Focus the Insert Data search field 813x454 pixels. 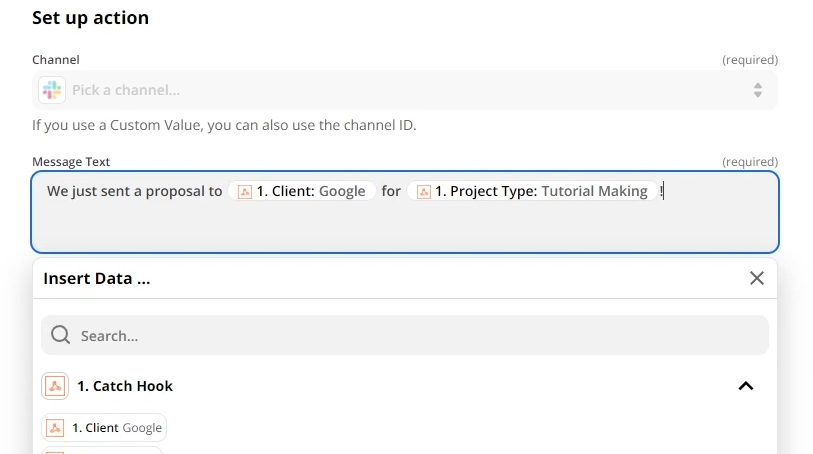tap(400, 335)
